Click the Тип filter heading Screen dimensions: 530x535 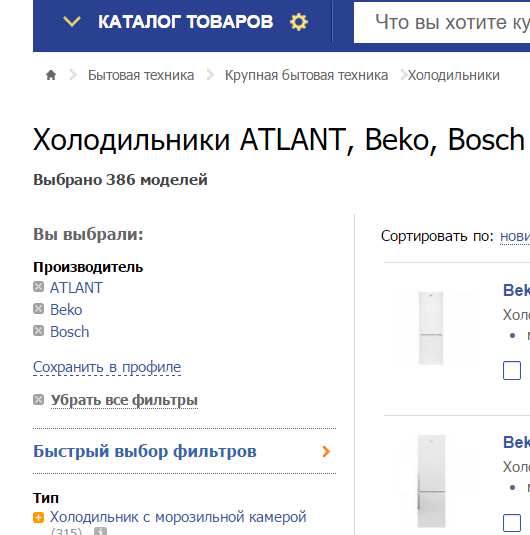46,498
